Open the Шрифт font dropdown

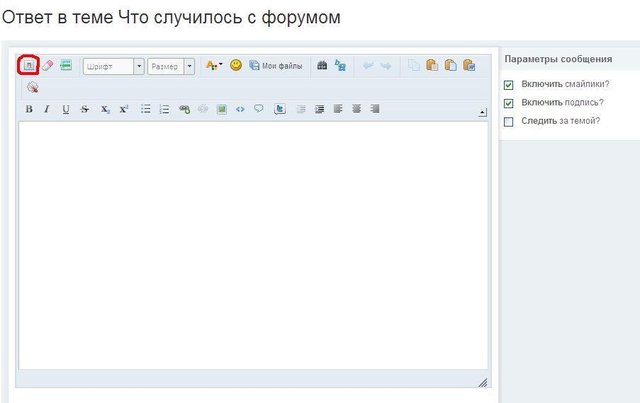coord(113,66)
